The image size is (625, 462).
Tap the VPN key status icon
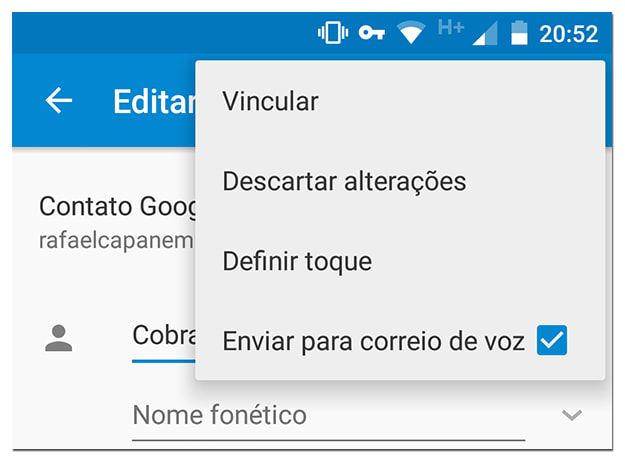click(x=372, y=33)
